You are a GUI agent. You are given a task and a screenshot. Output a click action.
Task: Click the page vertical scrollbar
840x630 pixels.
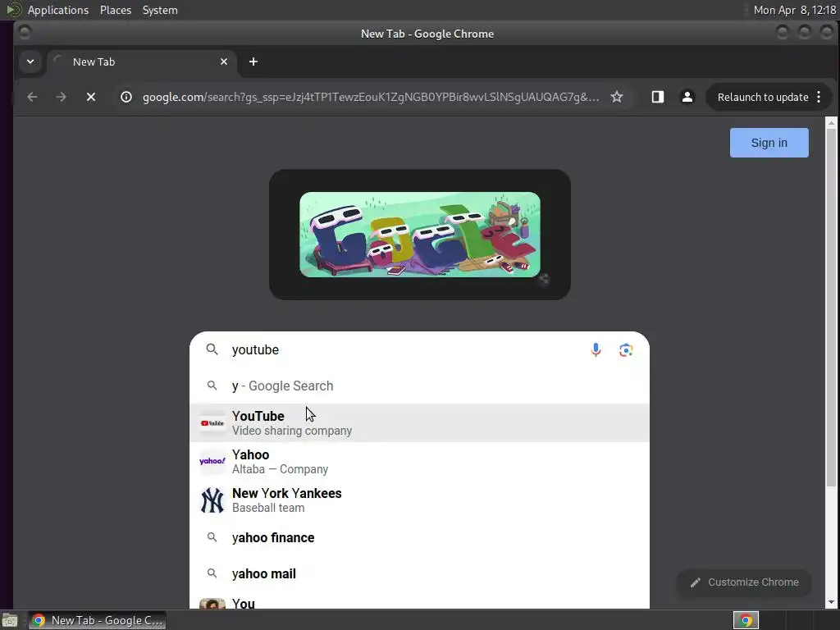coord(831,308)
